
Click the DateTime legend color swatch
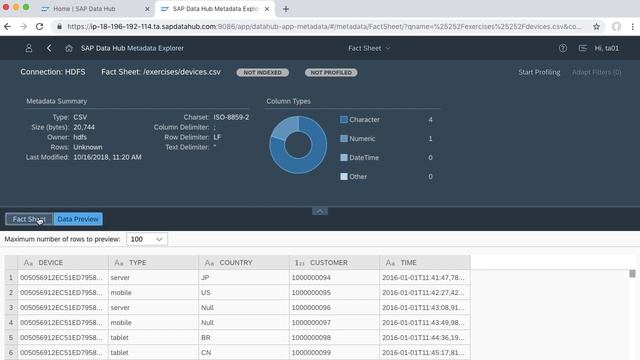click(x=344, y=158)
